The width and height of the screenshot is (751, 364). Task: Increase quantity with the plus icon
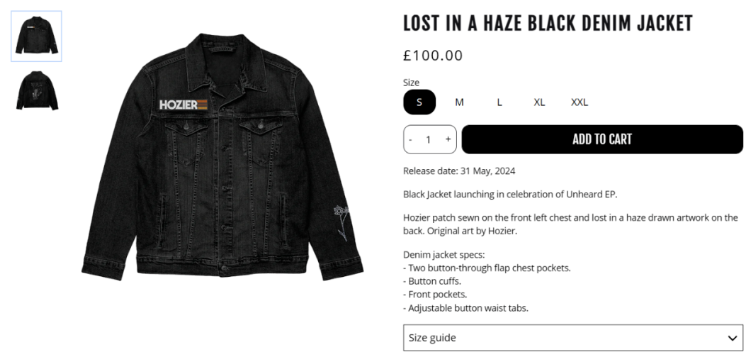click(x=448, y=139)
